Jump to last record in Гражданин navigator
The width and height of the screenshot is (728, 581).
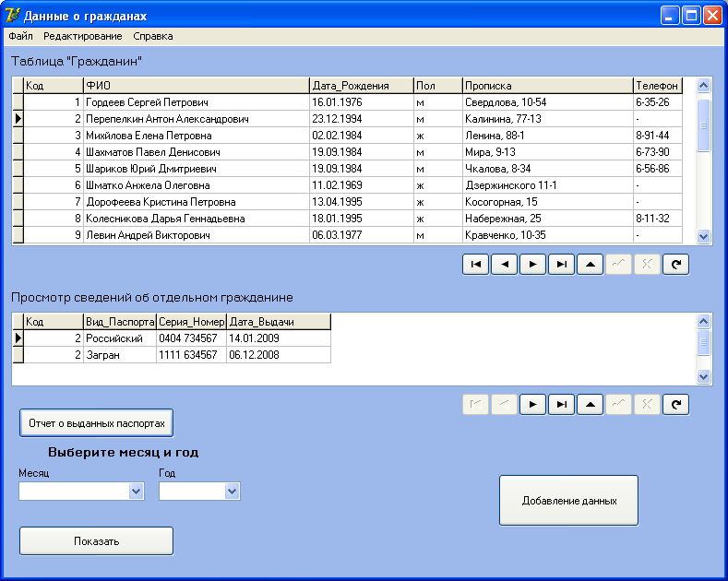[561, 264]
